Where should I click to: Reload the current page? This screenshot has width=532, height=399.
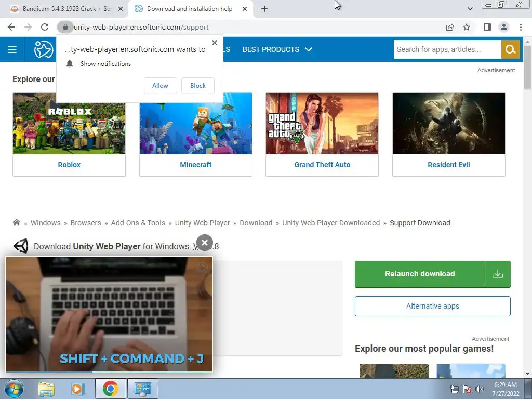(x=45, y=27)
